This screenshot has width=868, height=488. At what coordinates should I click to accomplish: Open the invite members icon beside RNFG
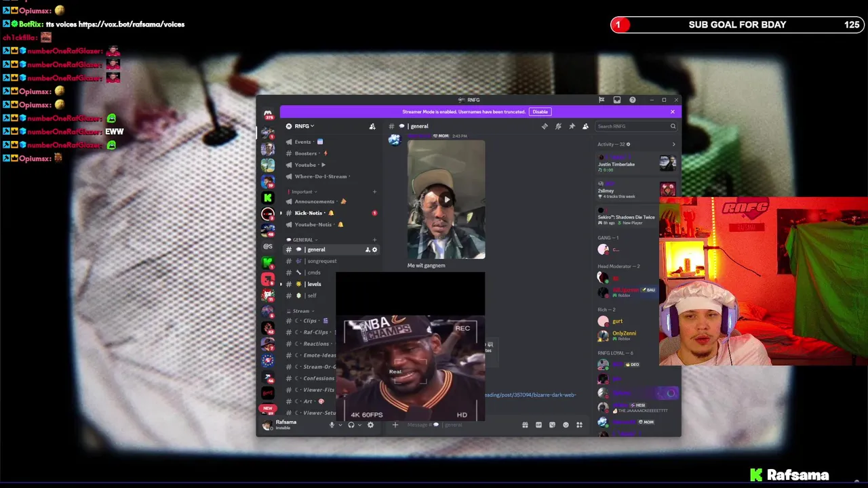[x=372, y=126]
